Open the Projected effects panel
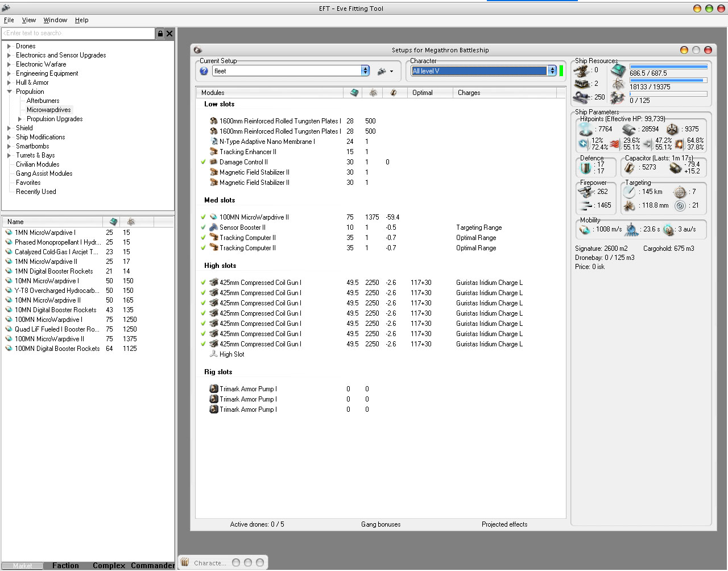Screen dimensions: 728x571 [504, 524]
